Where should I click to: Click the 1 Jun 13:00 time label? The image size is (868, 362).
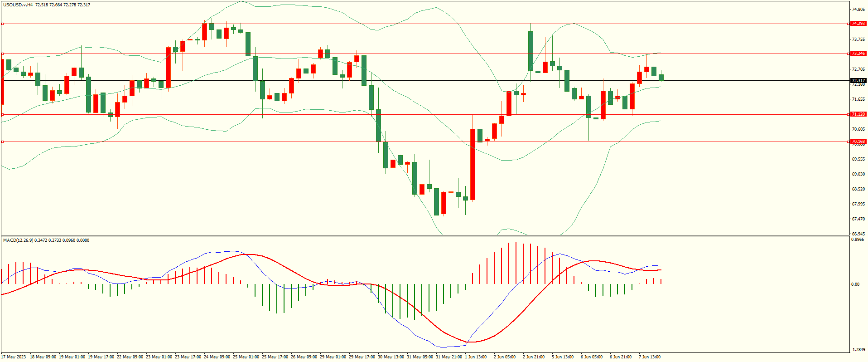click(476, 357)
